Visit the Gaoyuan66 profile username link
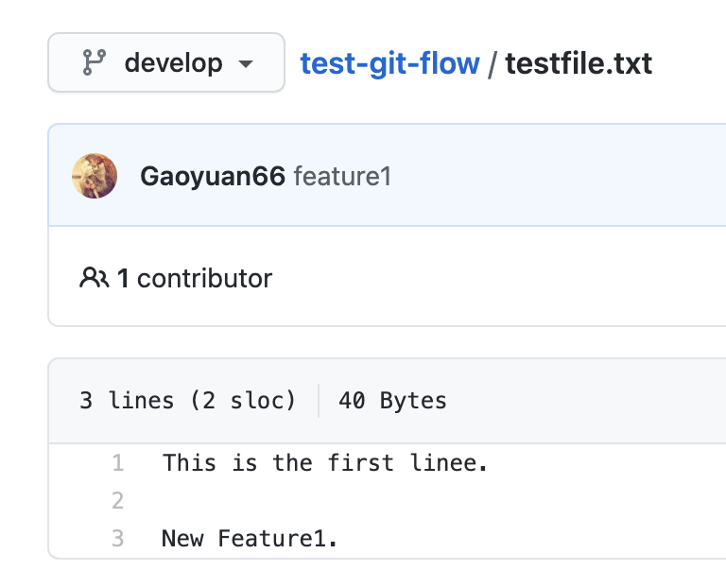This screenshot has width=726, height=588. [x=213, y=176]
